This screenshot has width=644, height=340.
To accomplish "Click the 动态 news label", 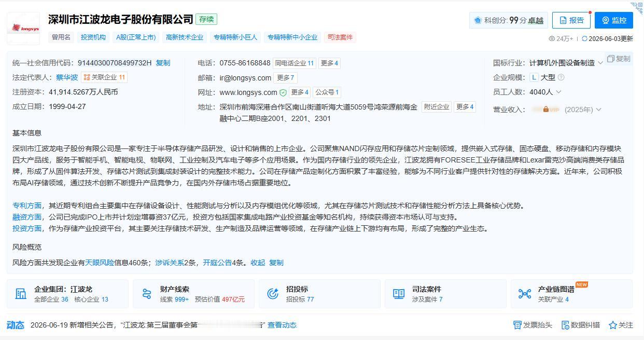I will pos(16,325).
